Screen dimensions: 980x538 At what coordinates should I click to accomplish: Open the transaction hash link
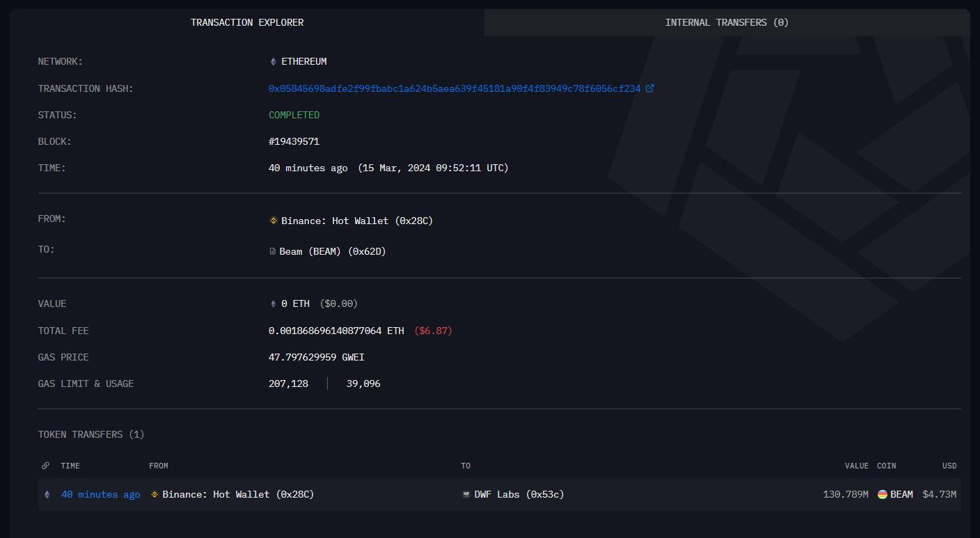click(454, 88)
